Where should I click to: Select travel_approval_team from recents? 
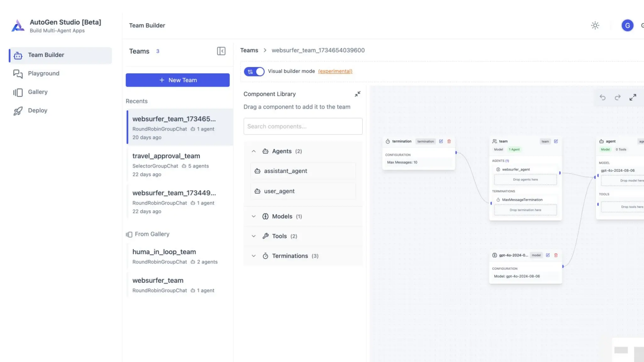pos(166,156)
